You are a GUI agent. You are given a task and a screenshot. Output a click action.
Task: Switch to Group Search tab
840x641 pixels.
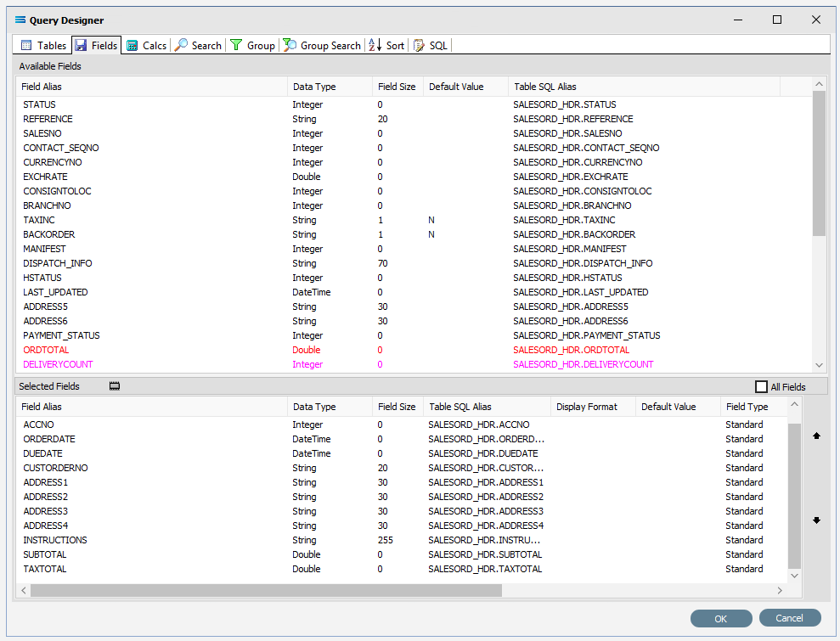[322, 46]
